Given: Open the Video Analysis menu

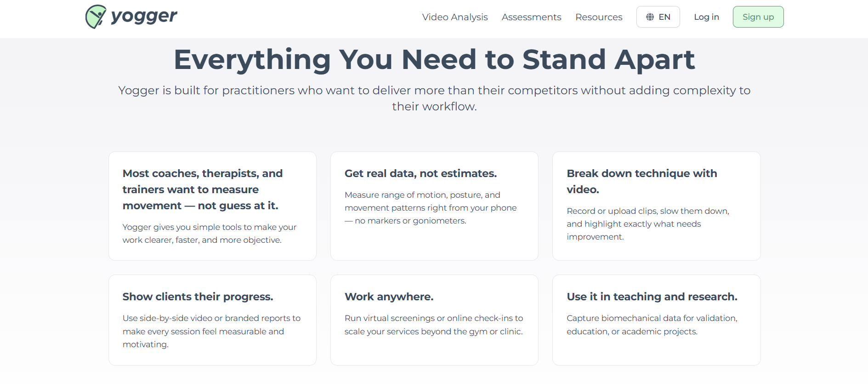Looking at the screenshot, I should 455,17.
